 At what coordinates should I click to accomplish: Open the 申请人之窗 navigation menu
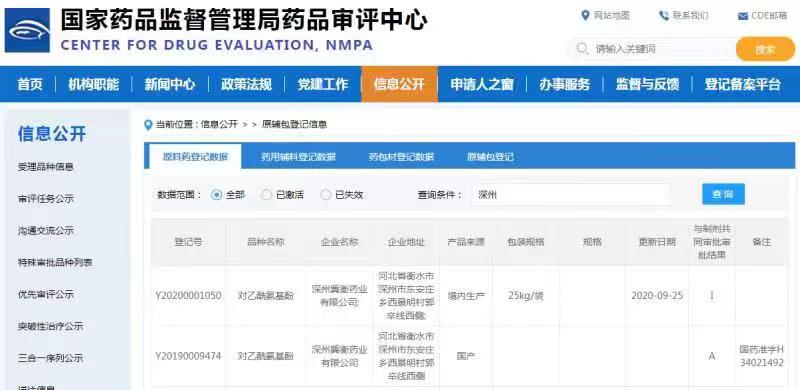pos(482,84)
